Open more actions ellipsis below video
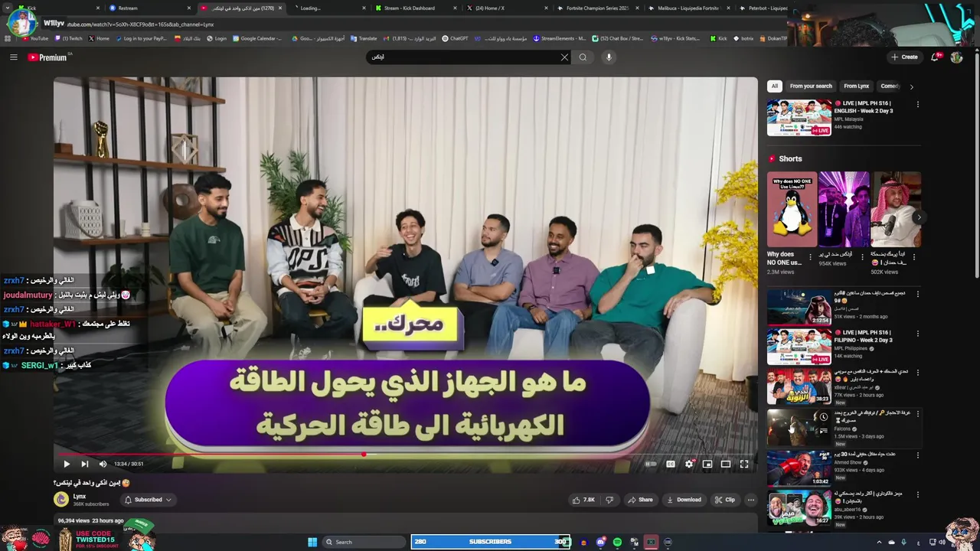This screenshot has height=551, width=980. click(751, 500)
